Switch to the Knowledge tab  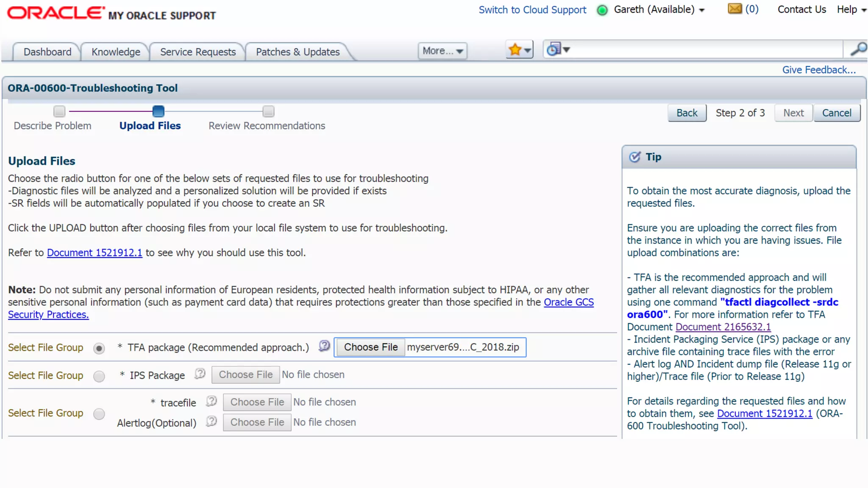(x=116, y=52)
